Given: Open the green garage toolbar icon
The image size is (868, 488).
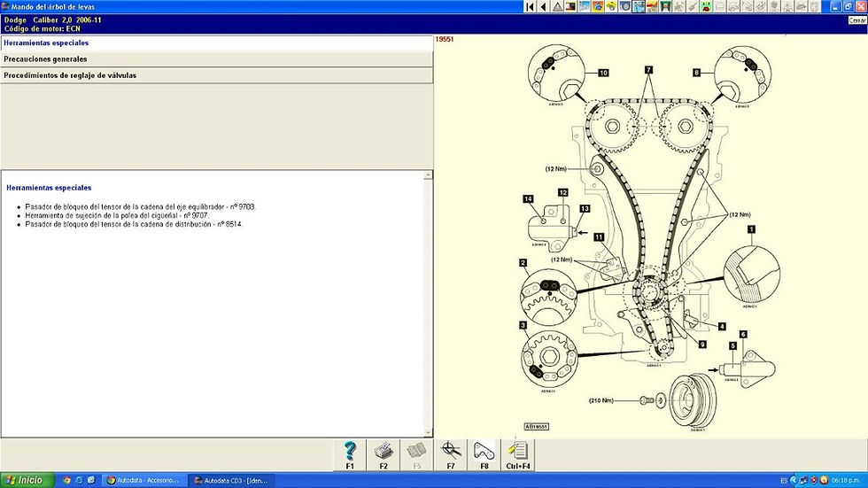Looking at the screenshot, I should coord(665,6).
